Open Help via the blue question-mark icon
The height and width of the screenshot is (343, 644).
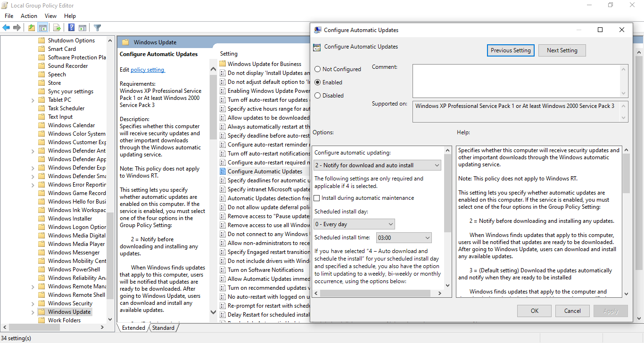(x=72, y=28)
